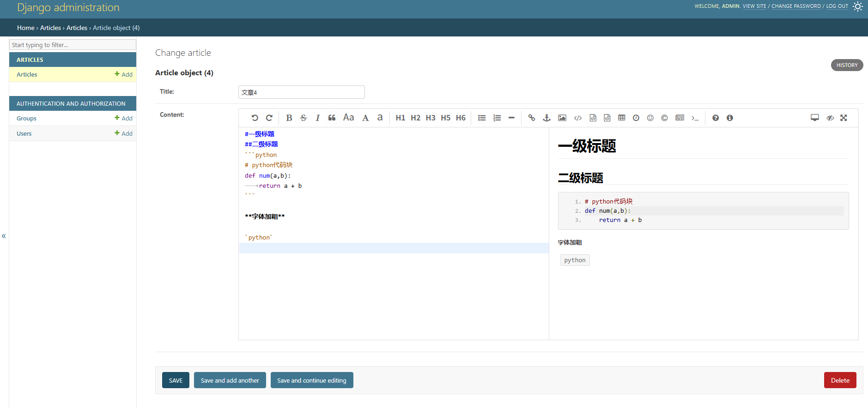Insert a link with the chain icon
This screenshot has width=868, height=408.
coord(532,118)
